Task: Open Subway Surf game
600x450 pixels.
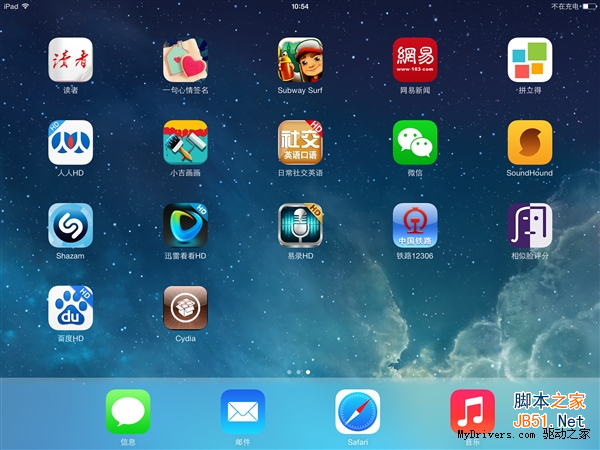Action: tap(300, 60)
